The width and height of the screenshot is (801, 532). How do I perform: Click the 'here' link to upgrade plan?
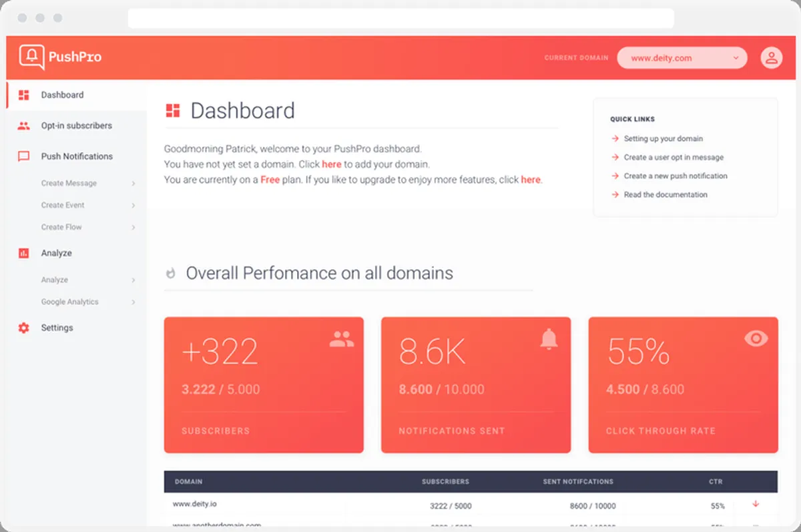(531, 180)
